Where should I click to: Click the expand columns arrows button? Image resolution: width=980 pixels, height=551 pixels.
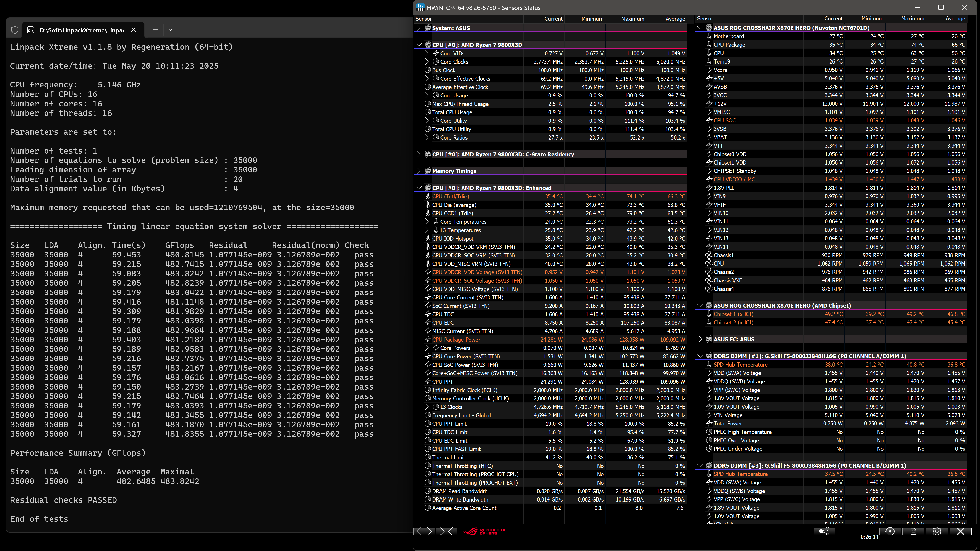pos(424,531)
